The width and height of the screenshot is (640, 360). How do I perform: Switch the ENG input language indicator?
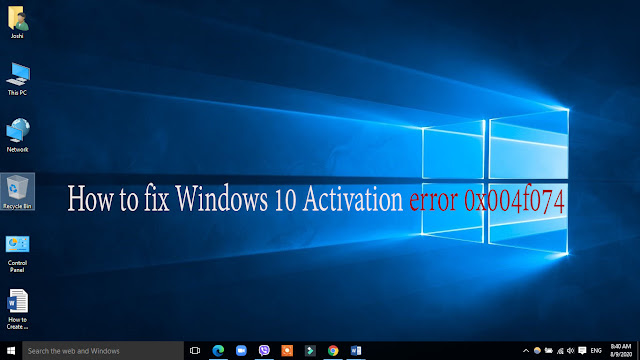click(x=596, y=351)
